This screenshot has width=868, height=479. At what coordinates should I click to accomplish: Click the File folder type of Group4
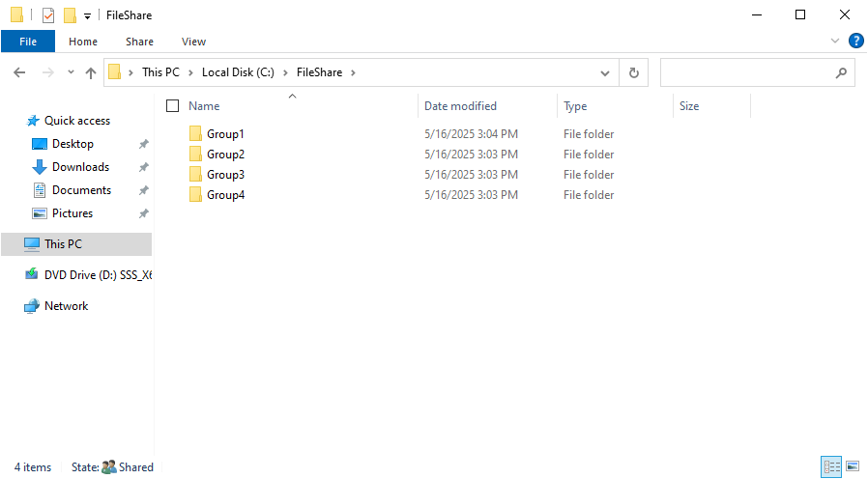(x=589, y=195)
